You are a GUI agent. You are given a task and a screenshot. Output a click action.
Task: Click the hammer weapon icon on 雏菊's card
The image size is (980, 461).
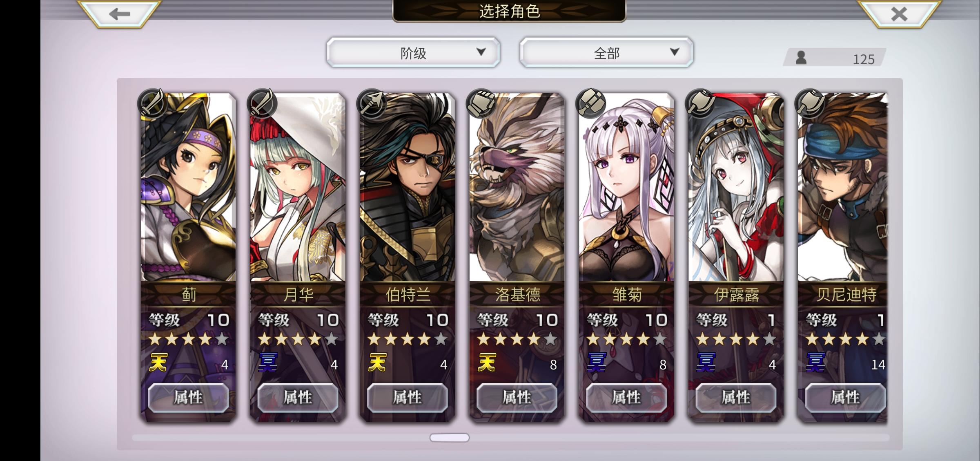[590, 103]
